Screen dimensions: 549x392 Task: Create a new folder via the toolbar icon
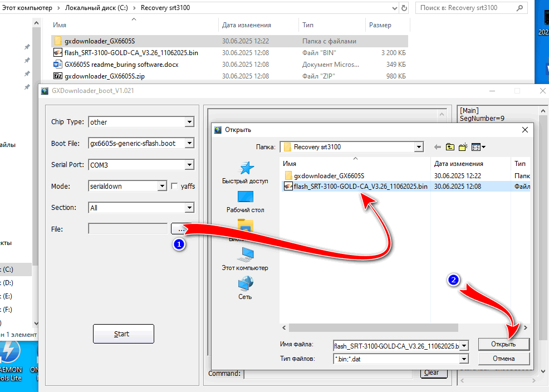(463, 147)
